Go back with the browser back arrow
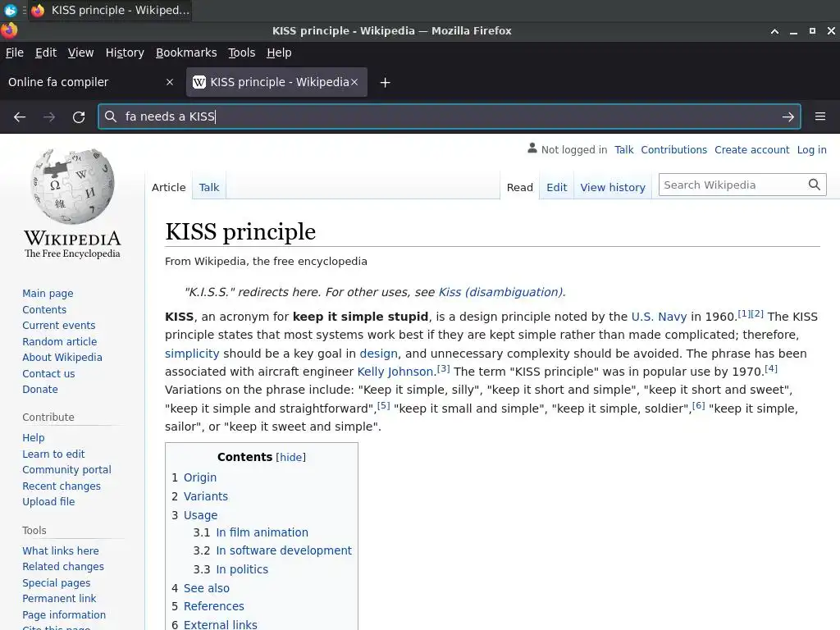Viewport: 840px width, 630px height. [x=20, y=116]
